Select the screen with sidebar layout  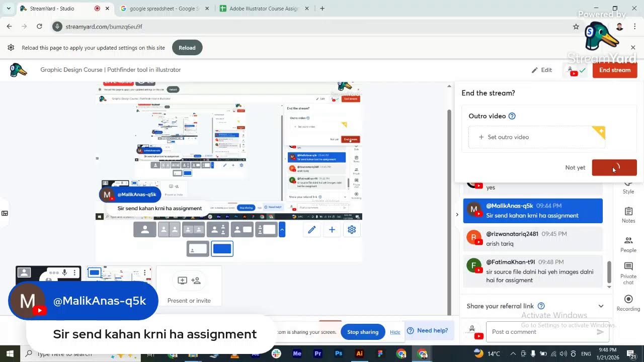coord(266,230)
